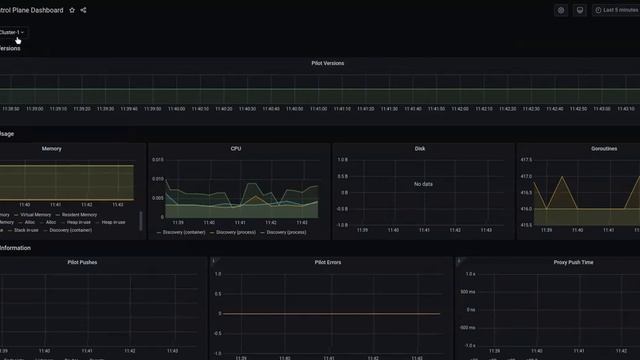Open the Disk panel title menu
The image size is (640, 360).
(420, 149)
